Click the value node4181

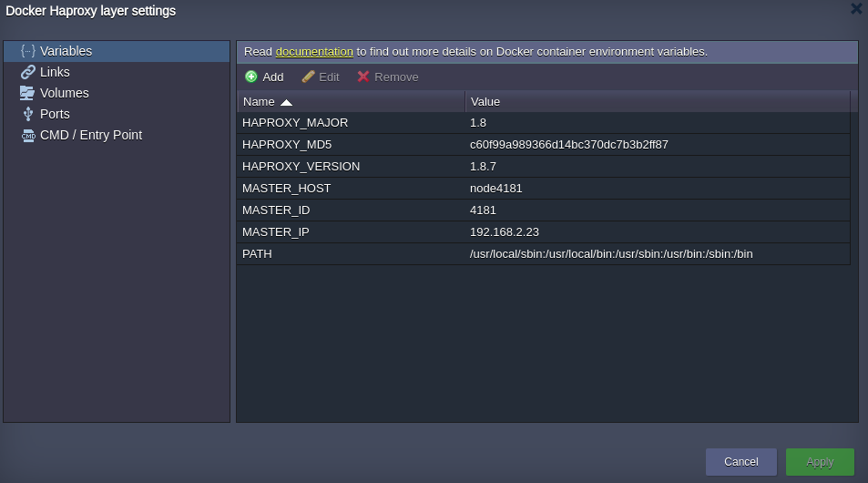(x=496, y=189)
